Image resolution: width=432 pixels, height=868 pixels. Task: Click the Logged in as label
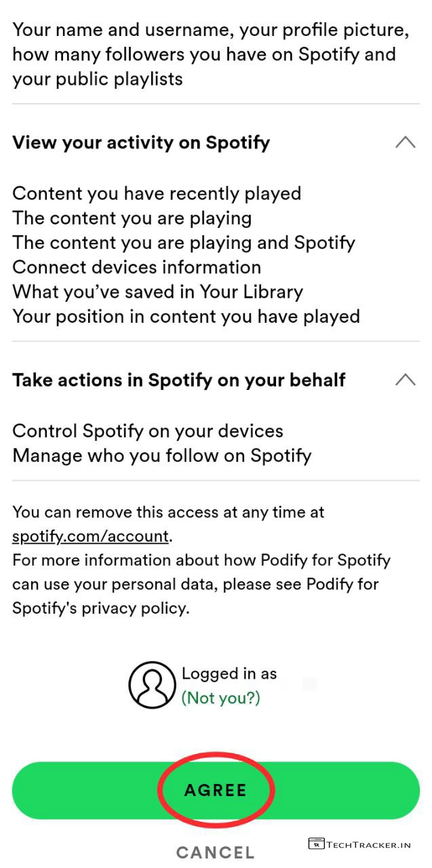(x=229, y=673)
